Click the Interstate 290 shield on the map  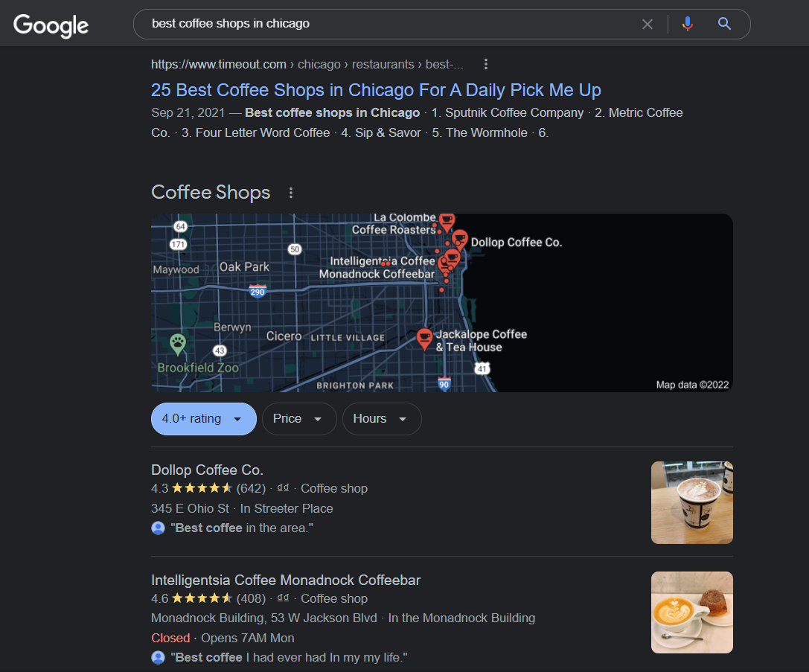coord(258,291)
